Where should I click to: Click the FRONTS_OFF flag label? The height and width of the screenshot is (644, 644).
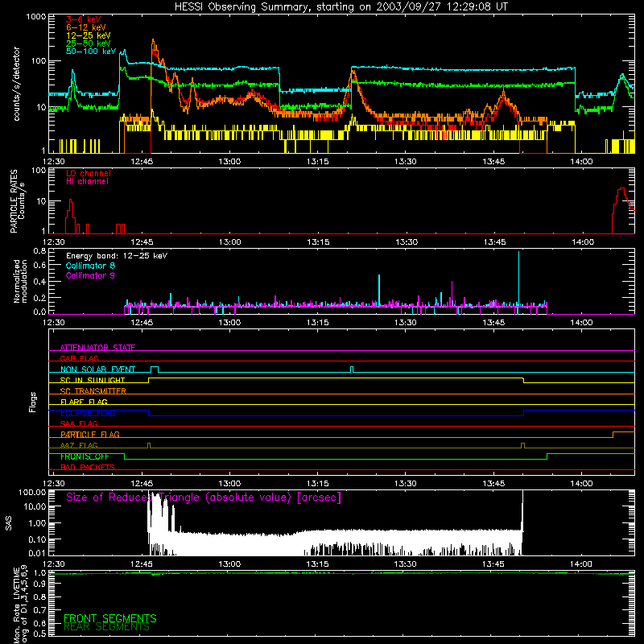pos(85,456)
